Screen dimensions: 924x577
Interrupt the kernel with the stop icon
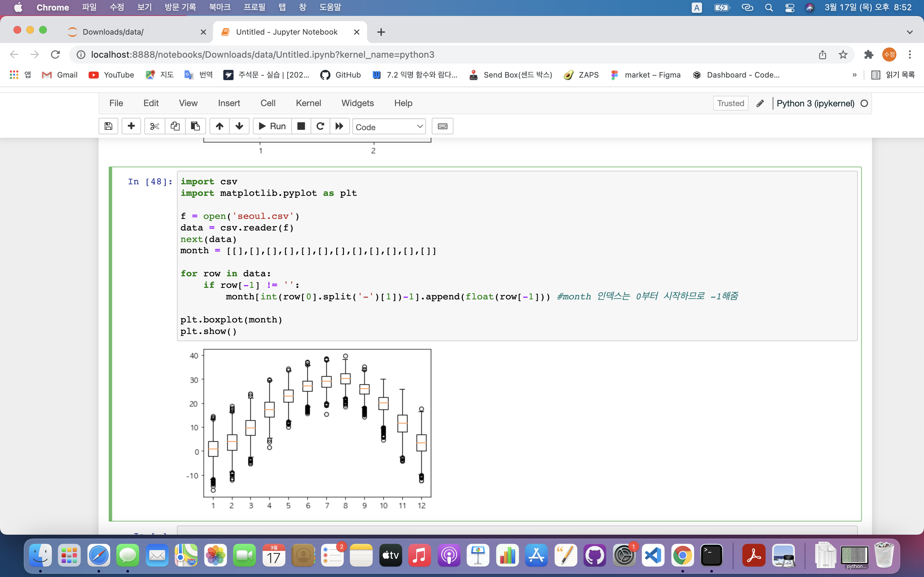301,126
